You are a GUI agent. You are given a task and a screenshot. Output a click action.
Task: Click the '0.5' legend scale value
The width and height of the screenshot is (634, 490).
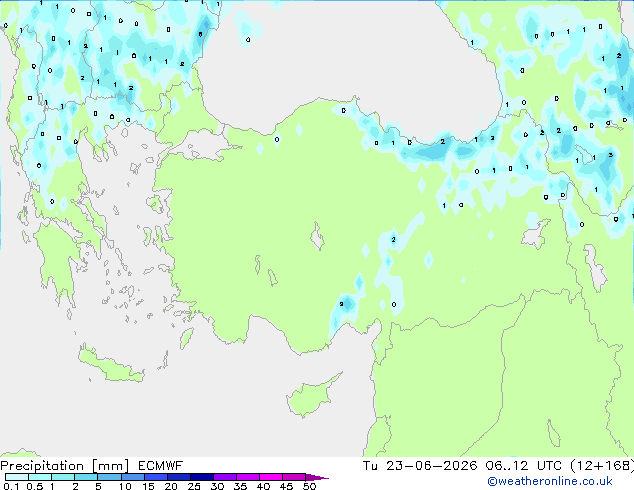(x=35, y=486)
